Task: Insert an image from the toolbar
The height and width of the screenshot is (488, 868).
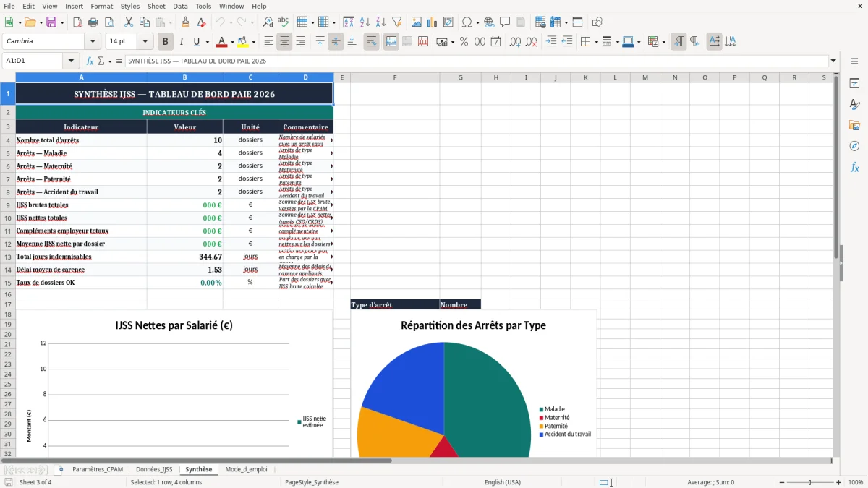Action: pos(417,22)
